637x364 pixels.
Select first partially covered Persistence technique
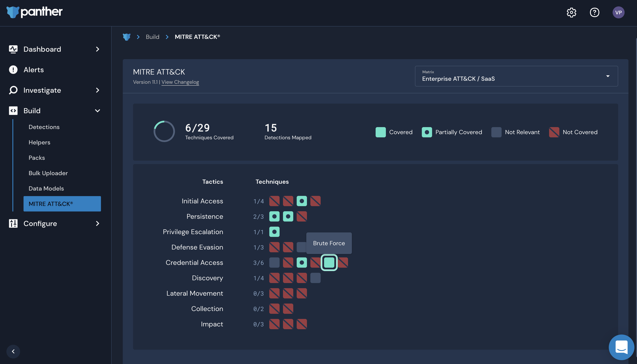(274, 217)
